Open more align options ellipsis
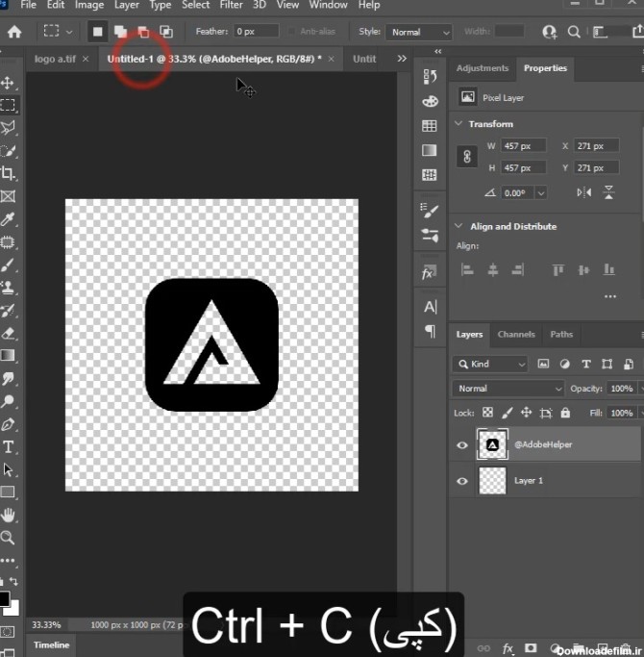 coord(610,296)
